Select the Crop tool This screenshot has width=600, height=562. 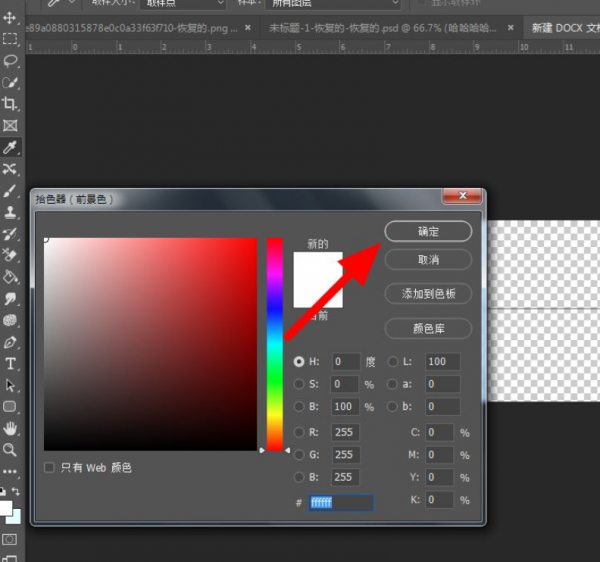(x=10, y=103)
